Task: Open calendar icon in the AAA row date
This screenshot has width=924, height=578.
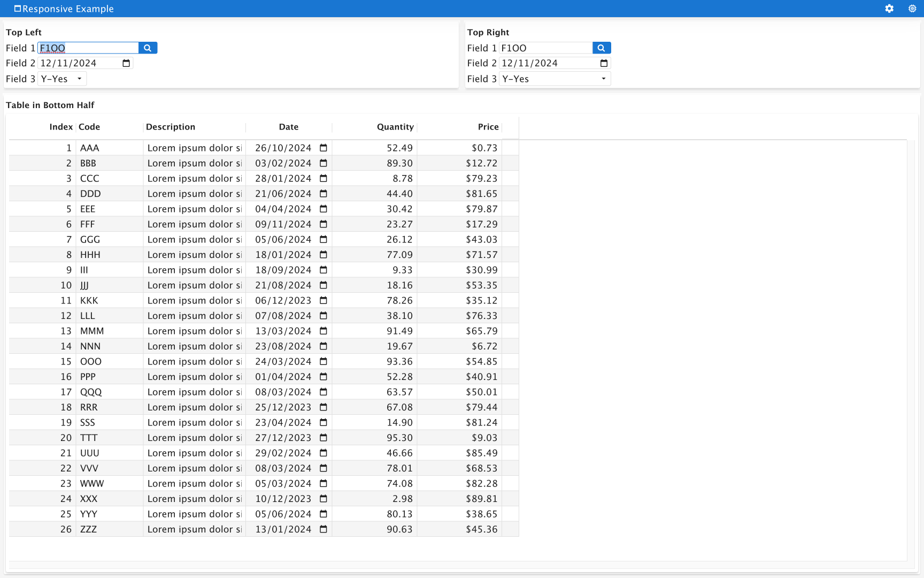Action: [x=323, y=148]
